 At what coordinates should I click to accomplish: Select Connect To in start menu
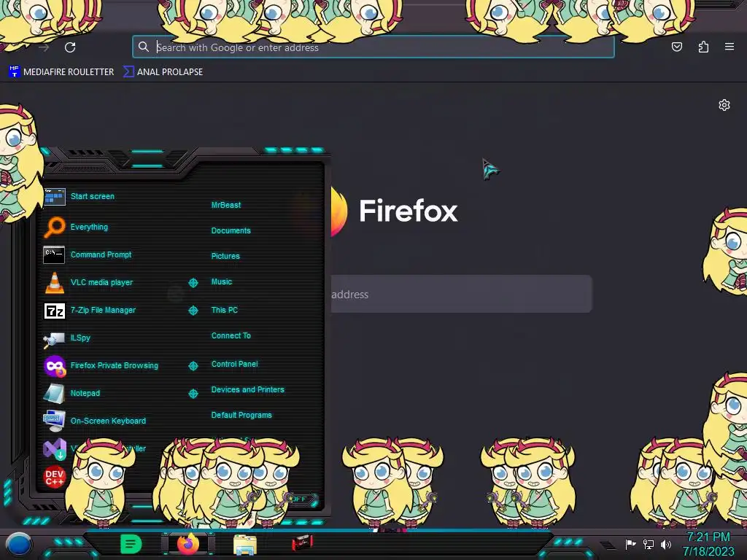[231, 335]
